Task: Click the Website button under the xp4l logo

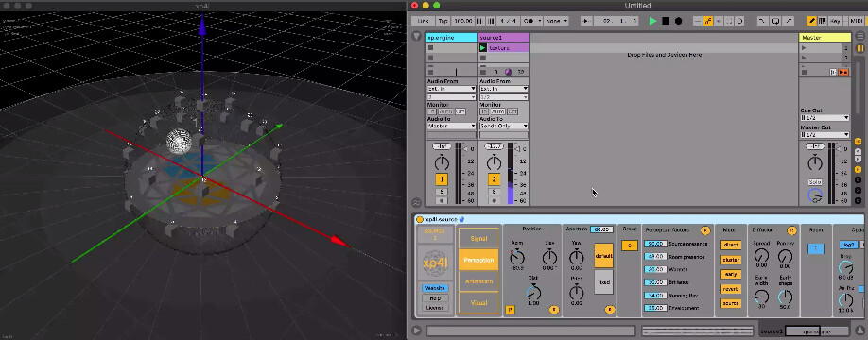Action: (x=435, y=288)
